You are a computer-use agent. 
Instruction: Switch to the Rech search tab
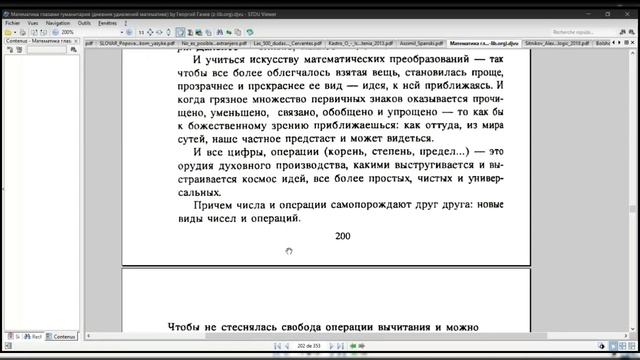(x=33, y=337)
